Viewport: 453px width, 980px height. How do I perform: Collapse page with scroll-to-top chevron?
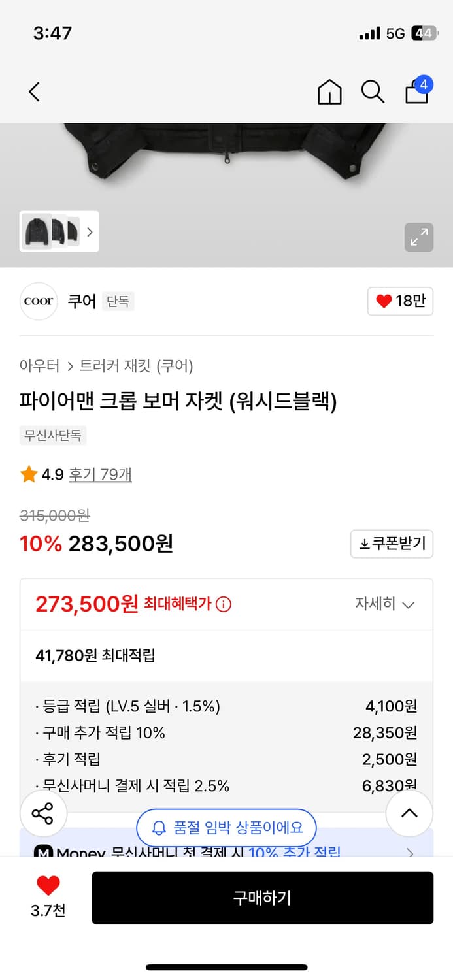(409, 813)
